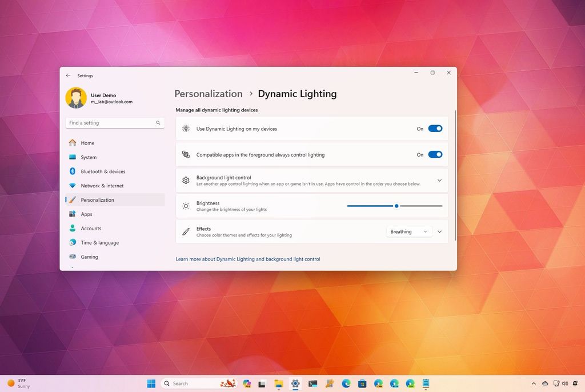
Task: Open Apps in the Settings sidebar
Action: [86, 214]
